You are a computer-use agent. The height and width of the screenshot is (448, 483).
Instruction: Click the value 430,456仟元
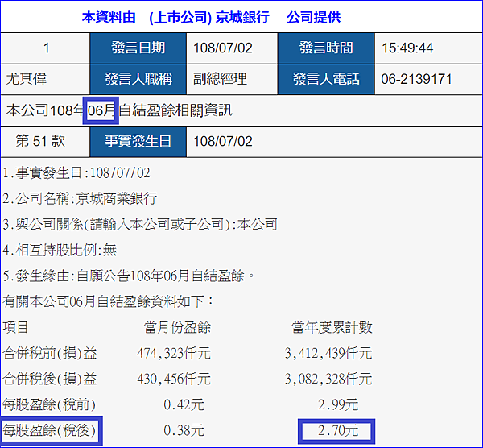tap(174, 379)
